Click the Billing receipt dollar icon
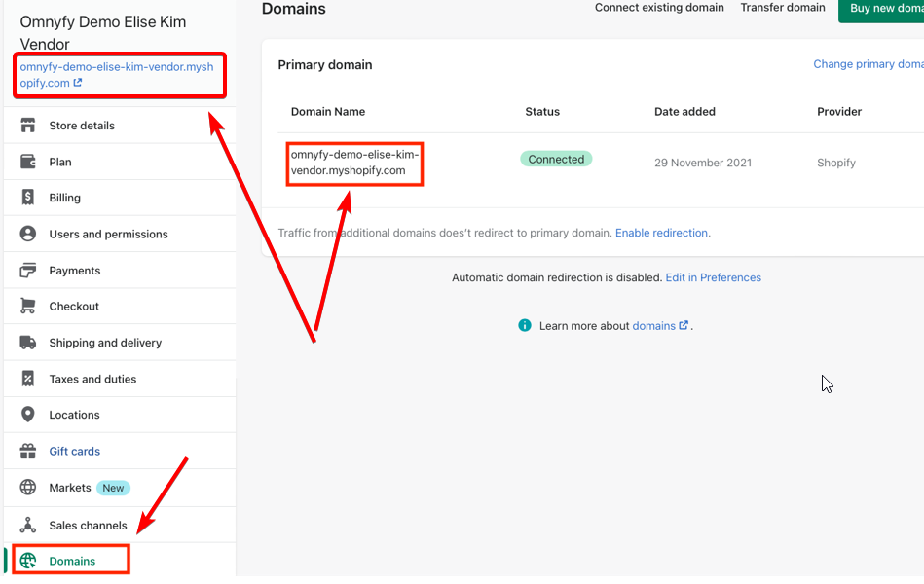 point(27,198)
